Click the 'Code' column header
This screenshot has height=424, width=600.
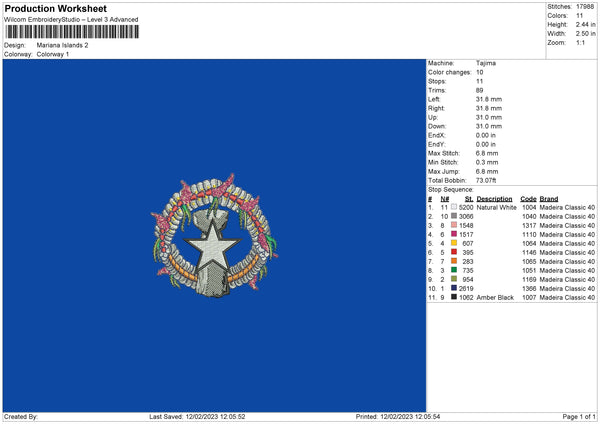click(x=528, y=199)
